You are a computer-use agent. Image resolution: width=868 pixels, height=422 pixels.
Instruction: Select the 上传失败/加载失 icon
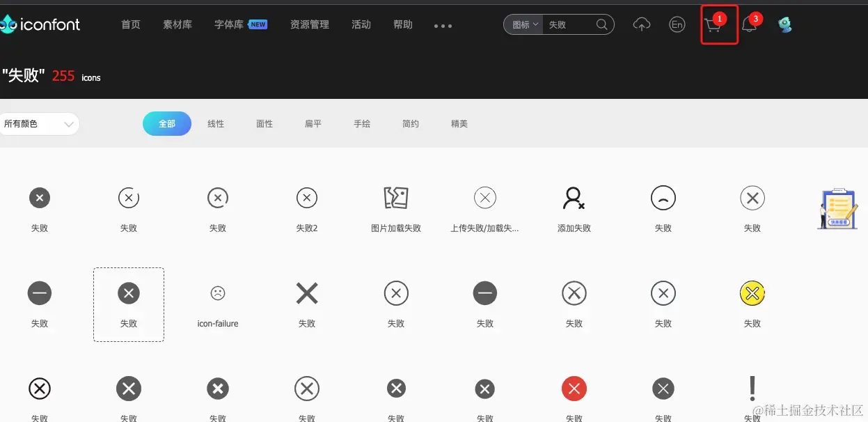485,198
